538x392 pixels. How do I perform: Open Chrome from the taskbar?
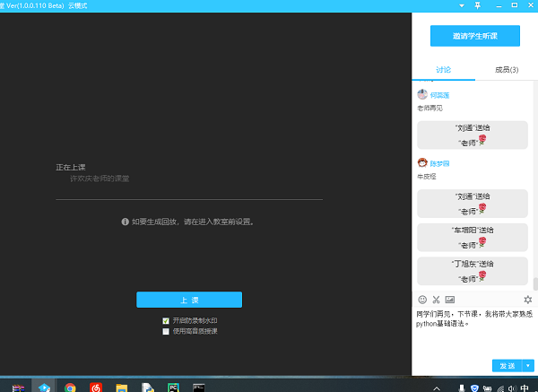coord(70,387)
